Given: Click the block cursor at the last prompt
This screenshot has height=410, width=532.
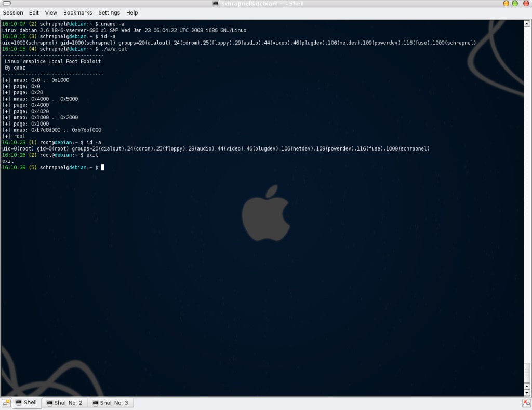Looking at the screenshot, I should tap(102, 167).
